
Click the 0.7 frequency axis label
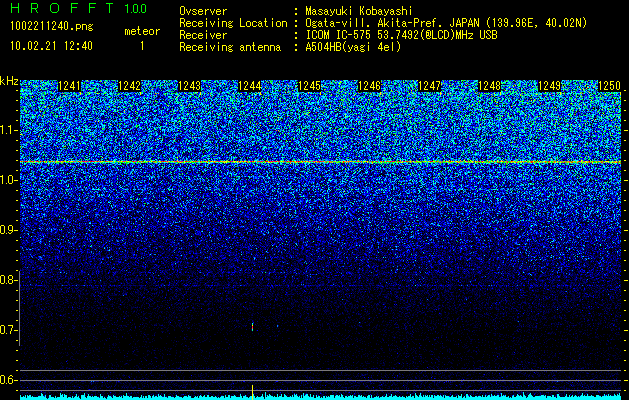9,330
